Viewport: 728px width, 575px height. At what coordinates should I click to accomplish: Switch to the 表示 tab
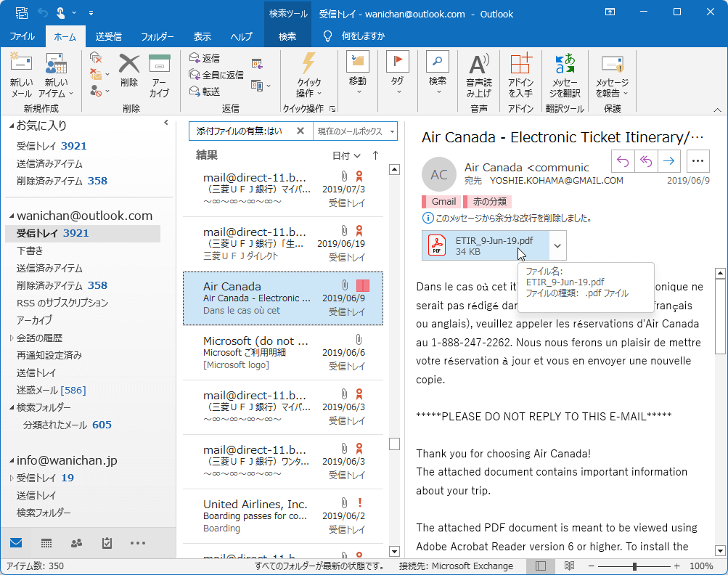[202, 36]
